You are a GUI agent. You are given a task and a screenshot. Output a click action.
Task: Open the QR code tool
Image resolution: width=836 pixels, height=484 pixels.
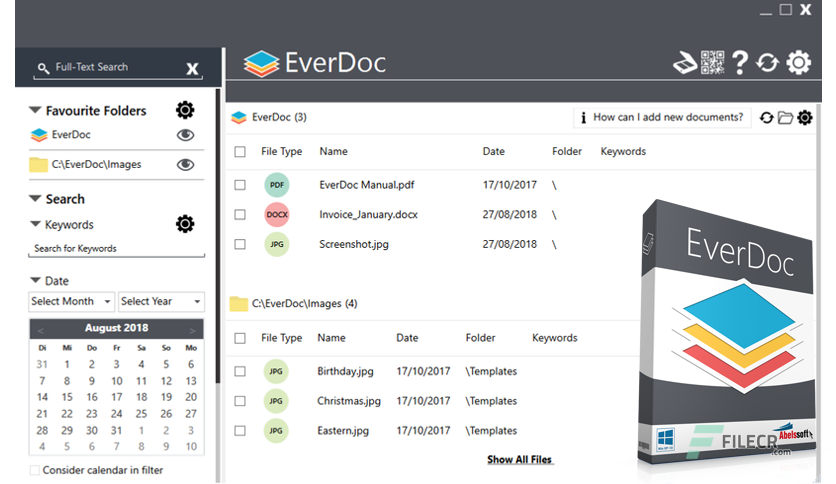[x=712, y=63]
